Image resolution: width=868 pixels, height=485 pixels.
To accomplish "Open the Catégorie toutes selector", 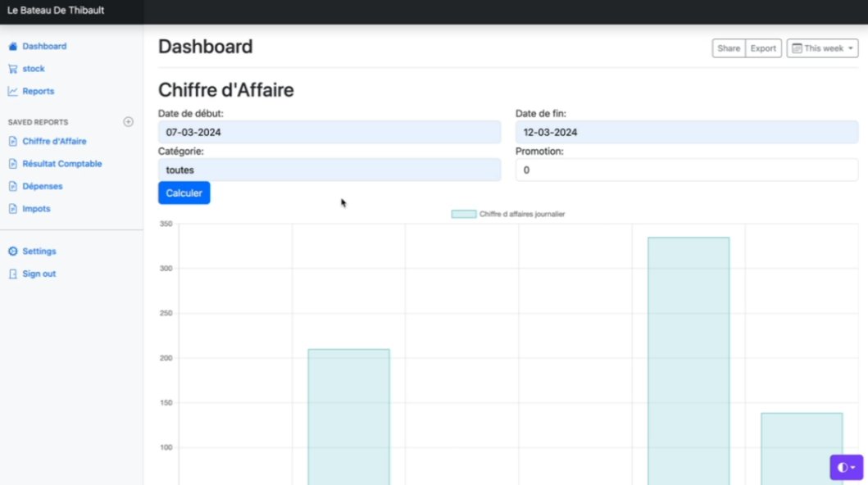I will (329, 170).
